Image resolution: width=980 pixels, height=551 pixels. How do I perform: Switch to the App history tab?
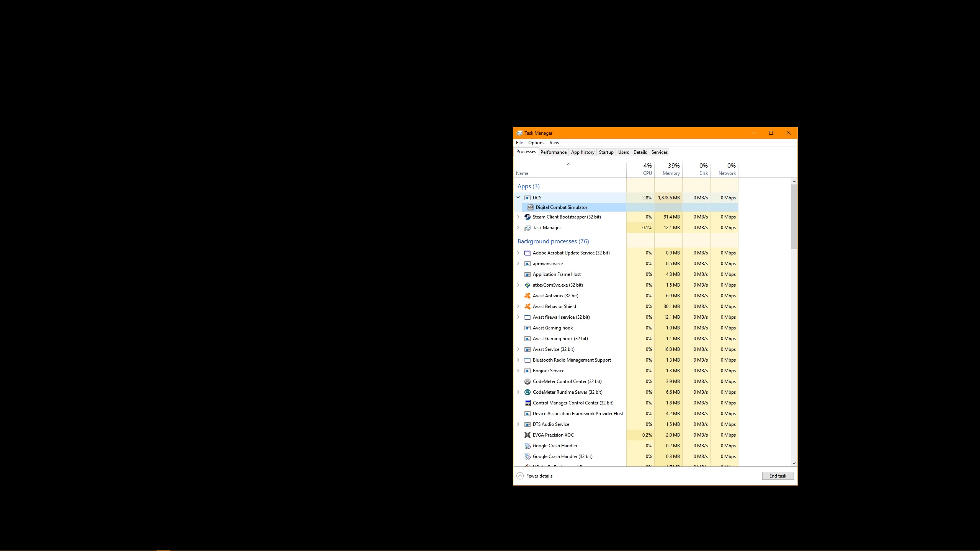tap(583, 152)
